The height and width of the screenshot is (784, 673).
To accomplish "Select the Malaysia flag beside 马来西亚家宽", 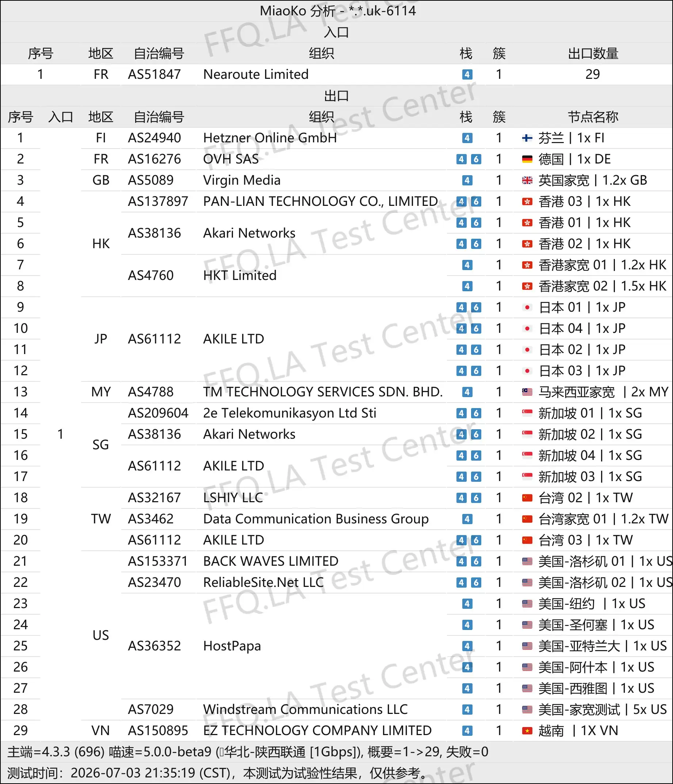I will click(x=527, y=392).
